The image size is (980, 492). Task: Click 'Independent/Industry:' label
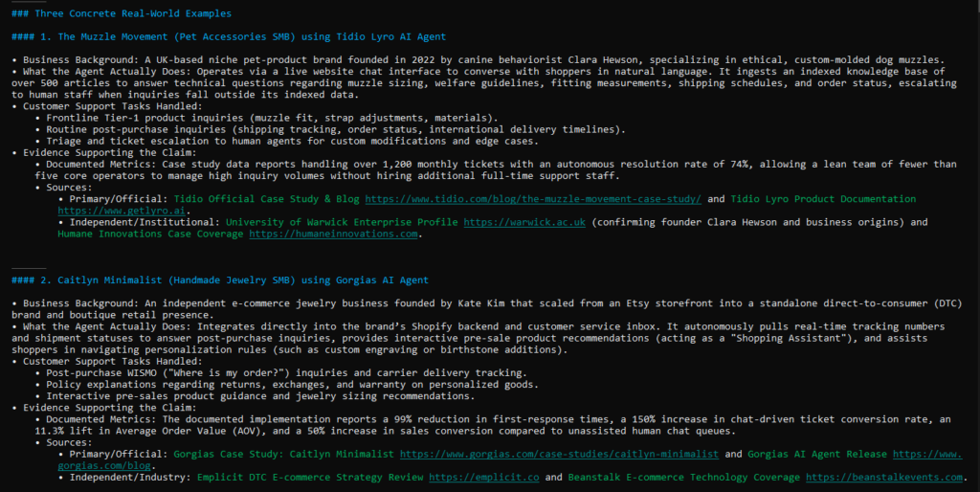(130, 477)
